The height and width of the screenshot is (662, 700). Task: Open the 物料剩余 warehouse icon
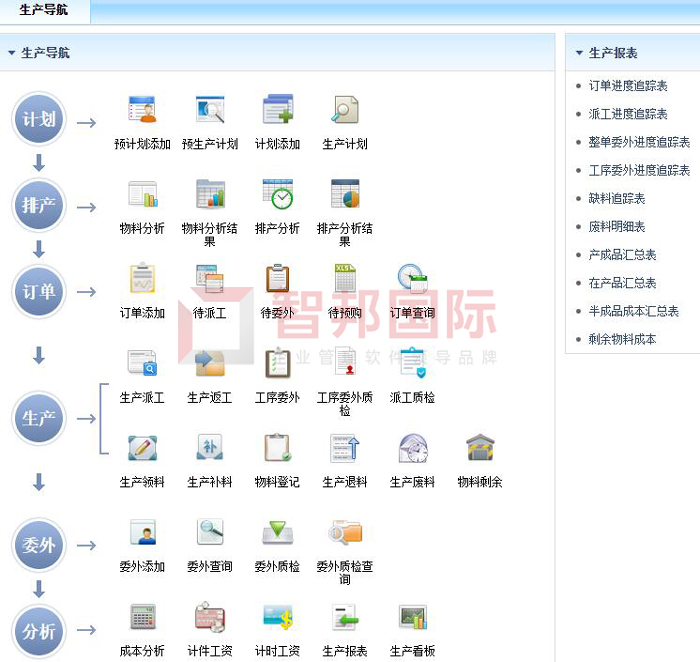point(480,447)
